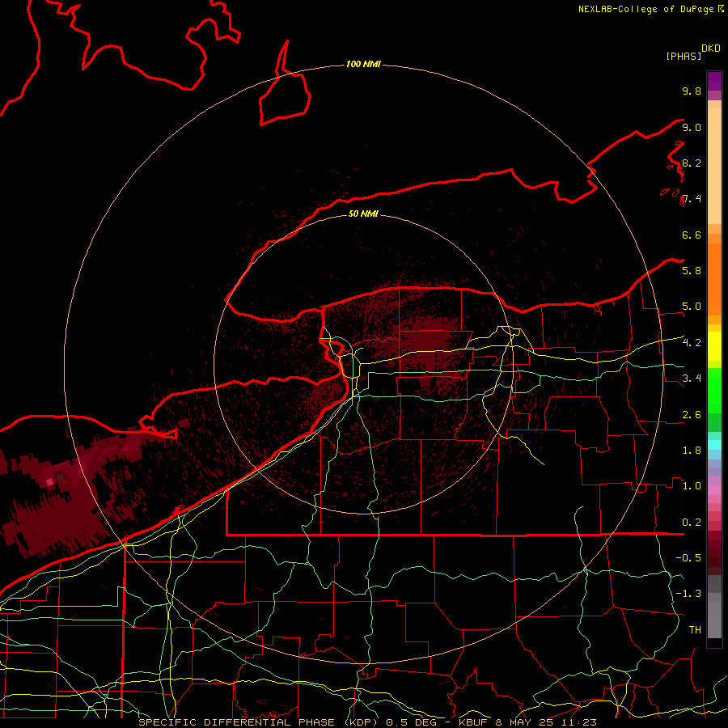This screenshot has width=728, height=728.
Task: Click the DKD product code label
Action: [x=711, y=49]
